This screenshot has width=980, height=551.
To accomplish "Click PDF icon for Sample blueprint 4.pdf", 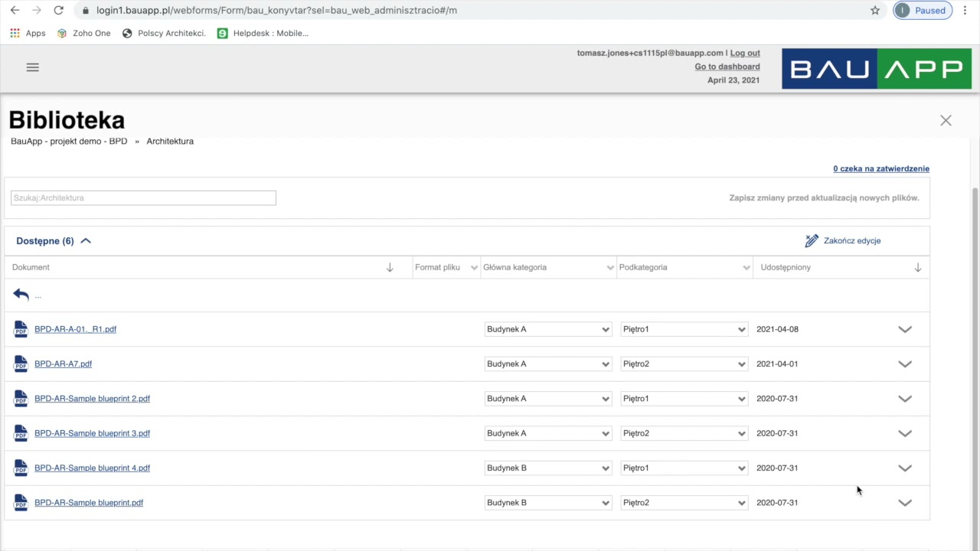I will click(21, 468).
